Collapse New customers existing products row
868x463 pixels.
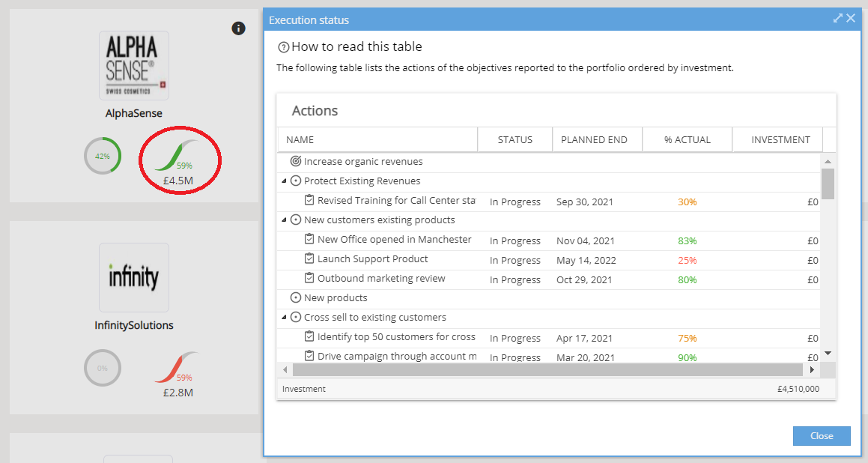pos(284,220)
